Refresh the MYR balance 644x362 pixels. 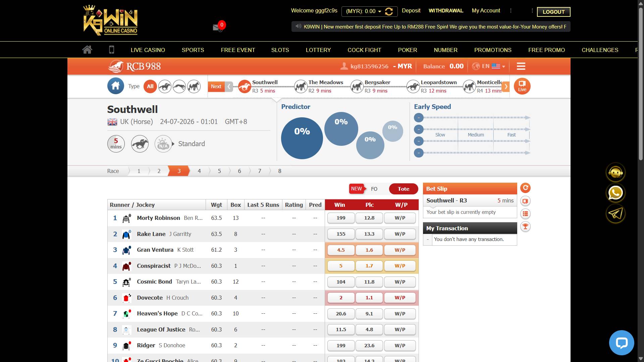[389, 11]
